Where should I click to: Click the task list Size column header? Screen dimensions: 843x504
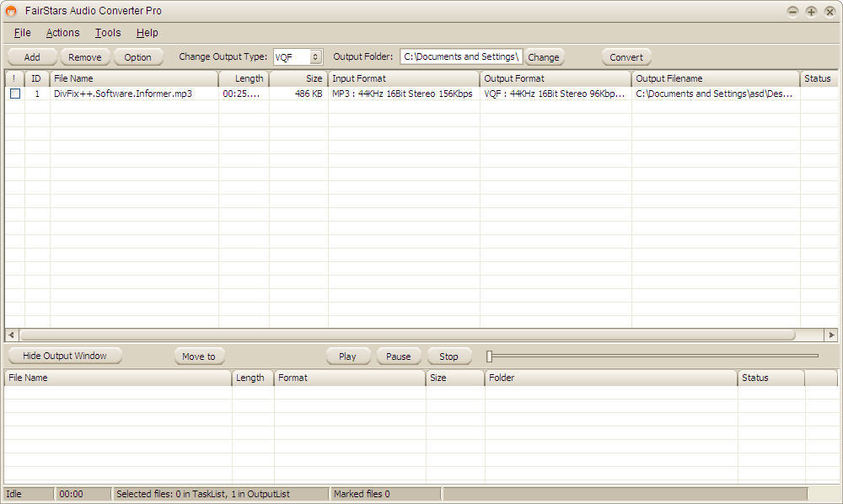[x=298, y=78]
